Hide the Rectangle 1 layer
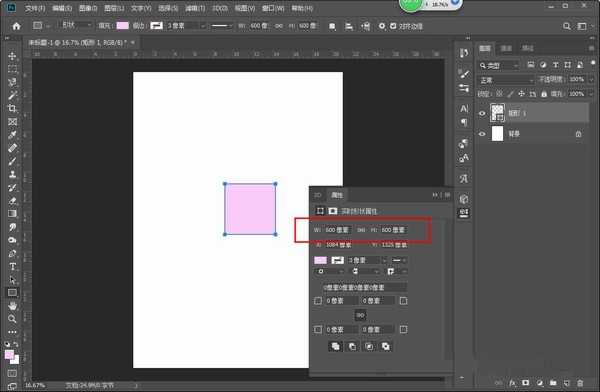This screenshot has height=392, width=600. pos(482,113)
